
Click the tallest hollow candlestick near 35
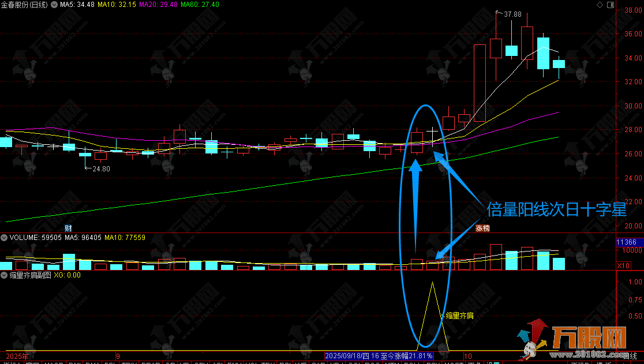pyautogui.click(x=480, y=82)
